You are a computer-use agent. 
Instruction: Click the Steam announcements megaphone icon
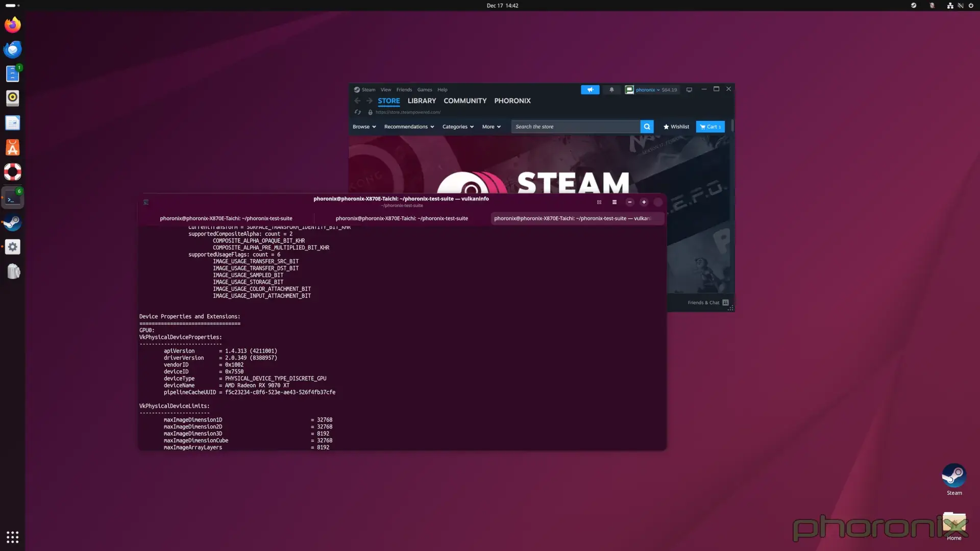pyautogui.click(x=590, y=90)
